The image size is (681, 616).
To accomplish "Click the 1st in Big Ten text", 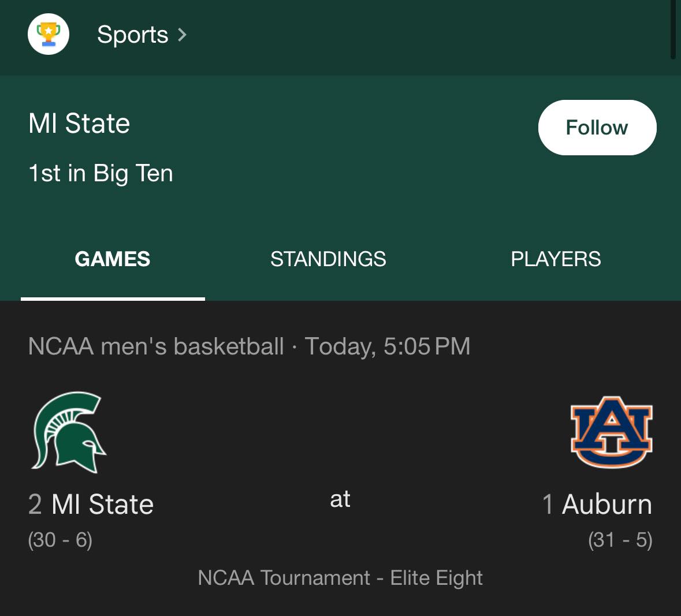I will pos(101,173).
